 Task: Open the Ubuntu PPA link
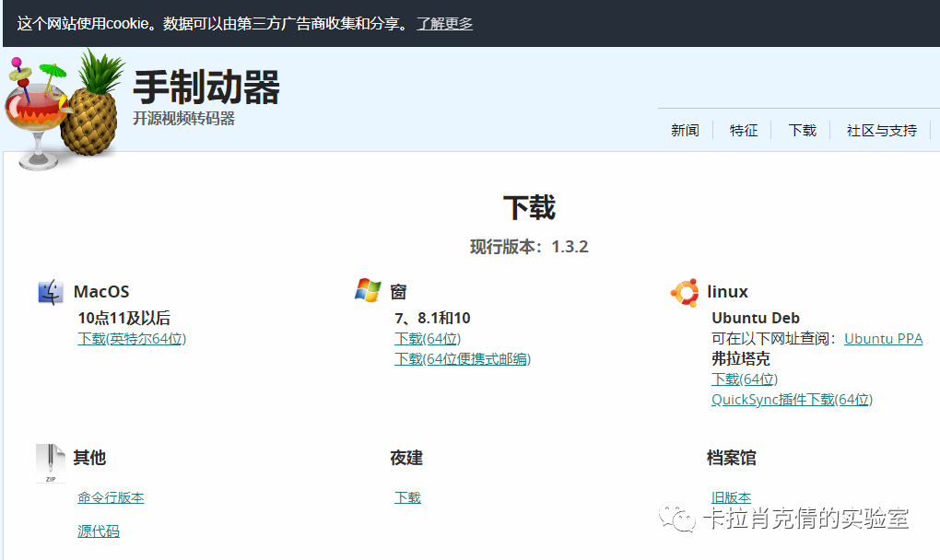[x=882, y=338]
